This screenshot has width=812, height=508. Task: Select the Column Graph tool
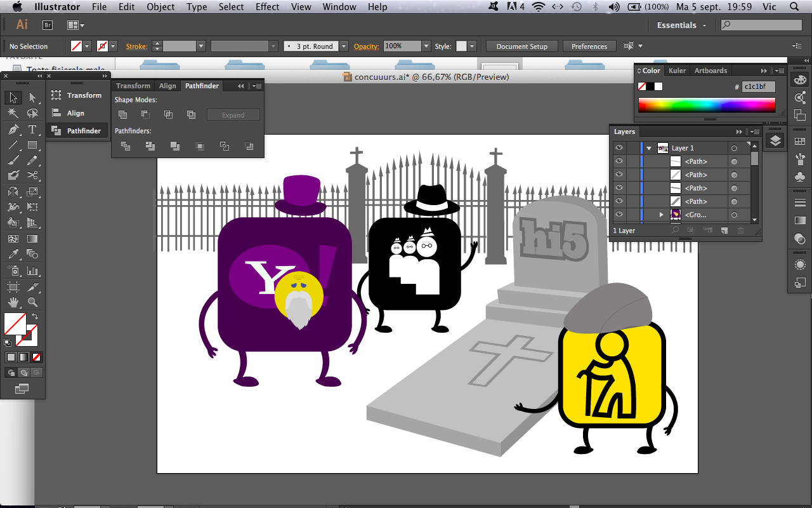coord(32,271)
